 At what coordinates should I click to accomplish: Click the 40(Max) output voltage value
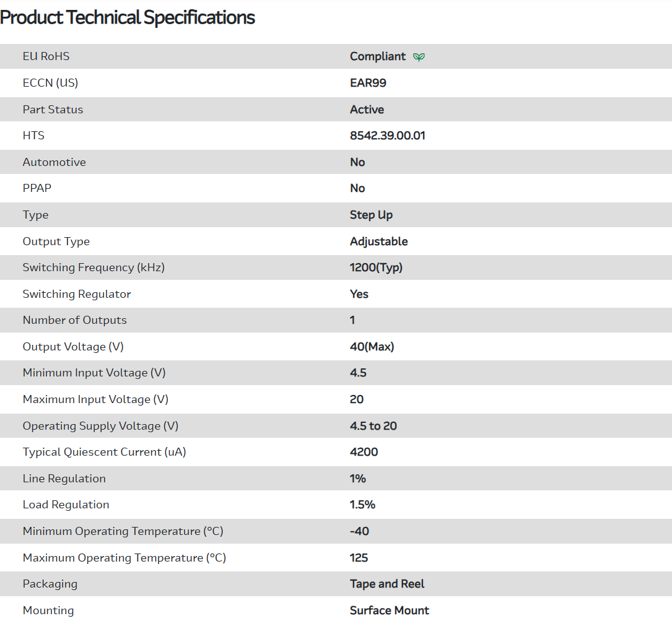point(372,347)
